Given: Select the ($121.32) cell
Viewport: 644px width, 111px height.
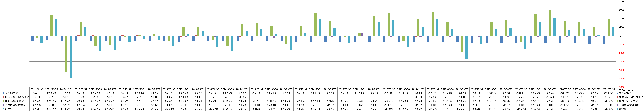Looking at the screenshot, I should pyautogui.click(x=95, y=101).
